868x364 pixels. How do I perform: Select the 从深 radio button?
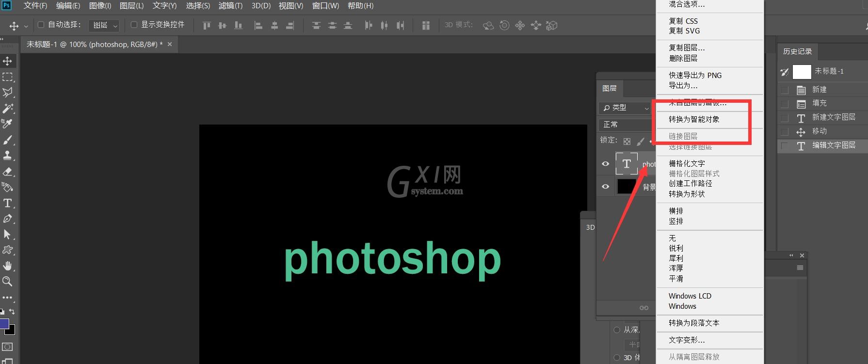(617, 330)
